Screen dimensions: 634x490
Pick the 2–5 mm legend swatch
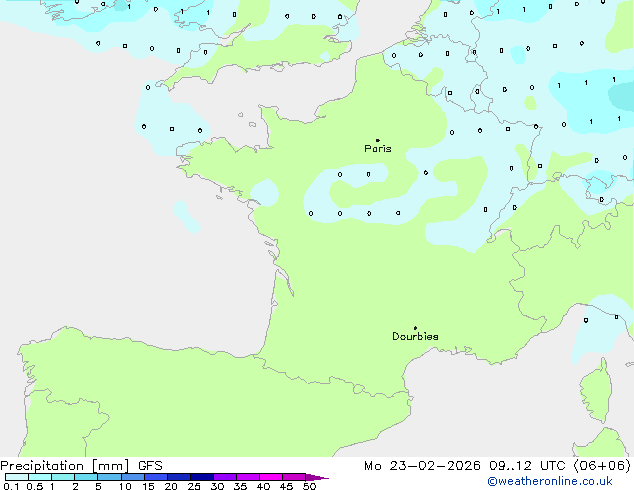click(86, 477)
